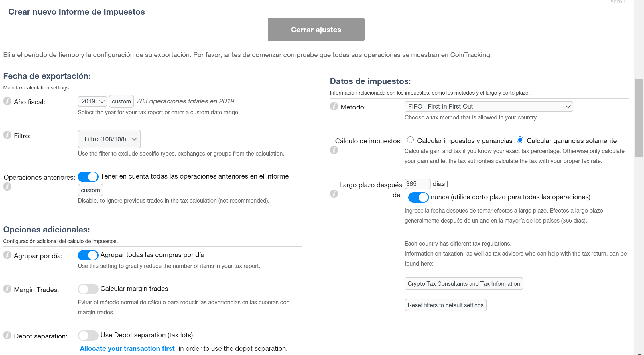This screenshot has width=644, height=355.
Task: Click info icon under Cálculo de impuestos
Action: pyautogui.click(x=334, y=150)
